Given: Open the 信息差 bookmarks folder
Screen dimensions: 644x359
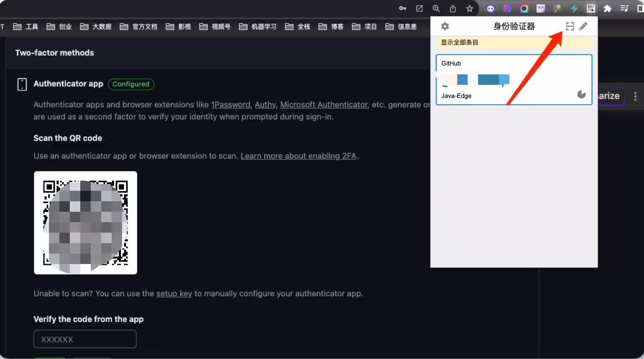Looking at the screenshot, I should 401,27.
